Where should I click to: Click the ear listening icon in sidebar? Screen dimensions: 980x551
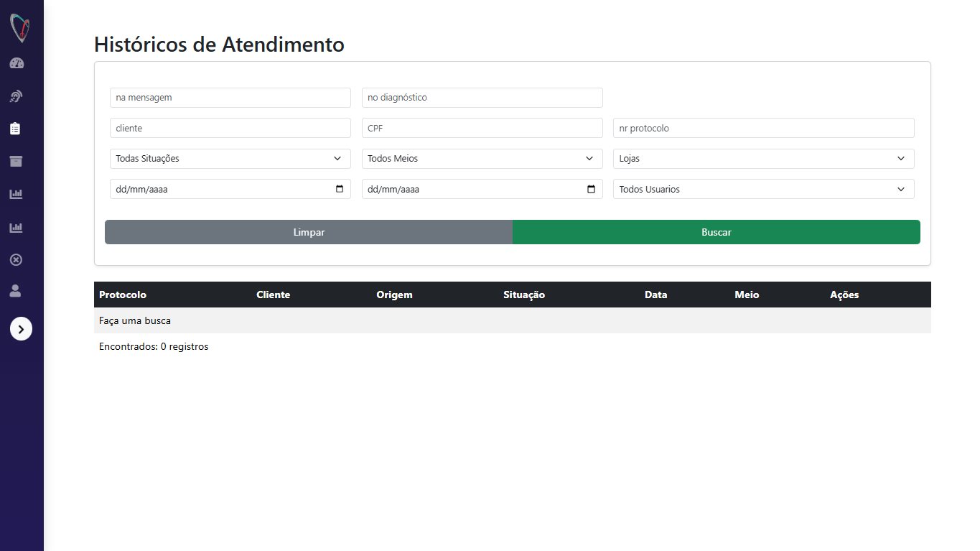pos(17,96)
